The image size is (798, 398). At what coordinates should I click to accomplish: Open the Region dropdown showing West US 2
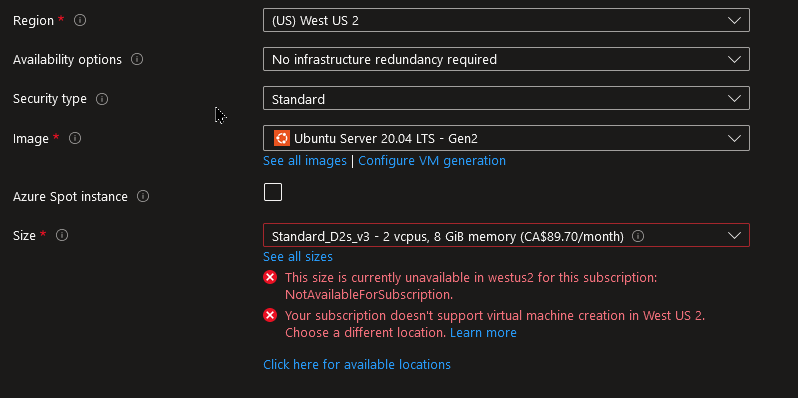506,20
